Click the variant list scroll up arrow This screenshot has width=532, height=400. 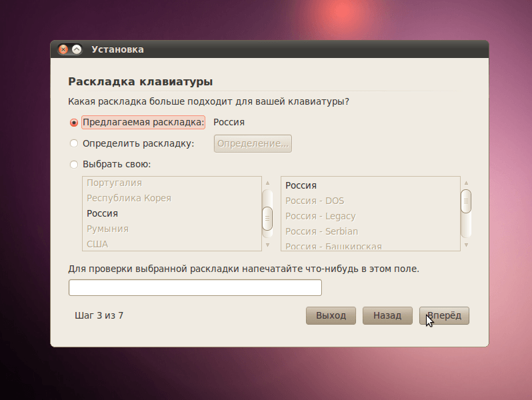pos(466,183)
